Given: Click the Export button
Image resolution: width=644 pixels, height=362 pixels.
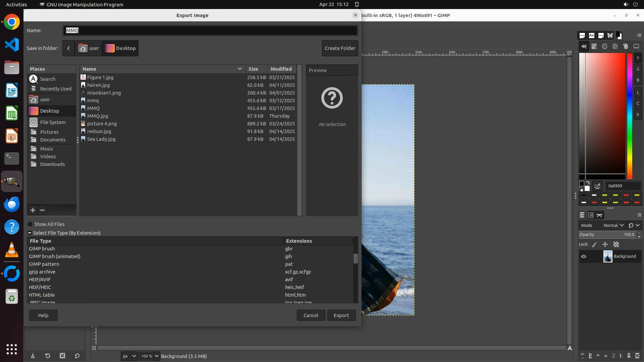Looking at the screenshot, I should point(341,315).
